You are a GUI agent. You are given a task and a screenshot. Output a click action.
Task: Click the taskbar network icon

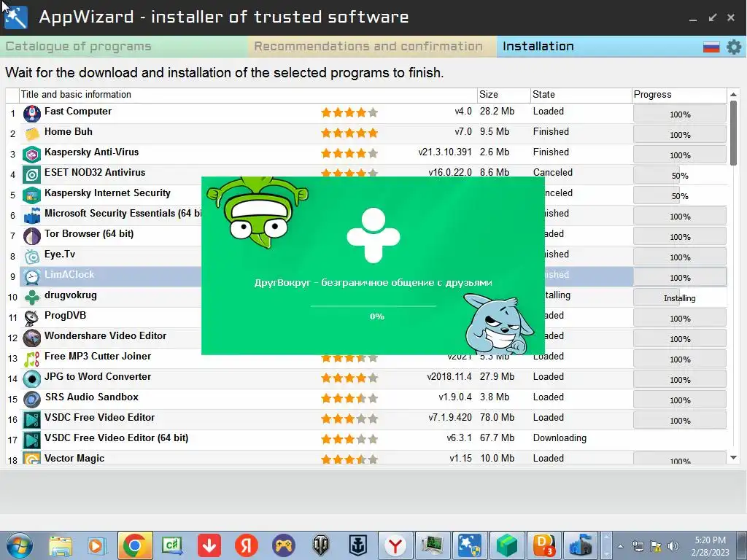638,546
